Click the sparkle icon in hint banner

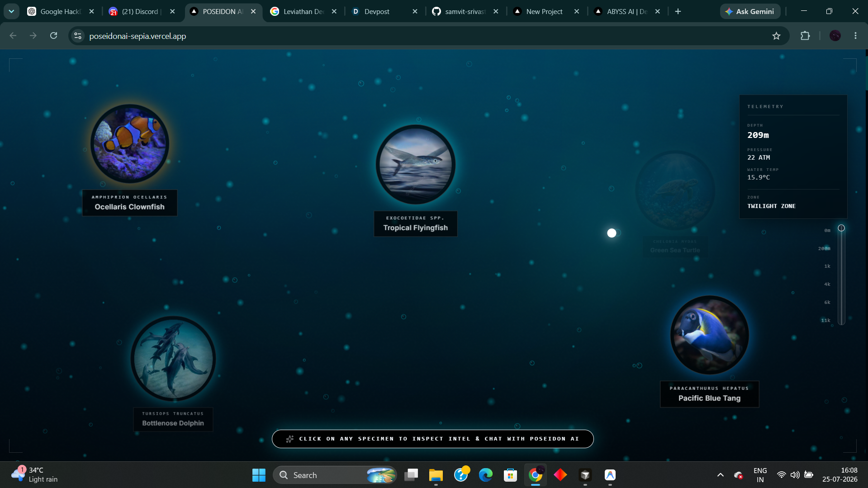point(290,439)
